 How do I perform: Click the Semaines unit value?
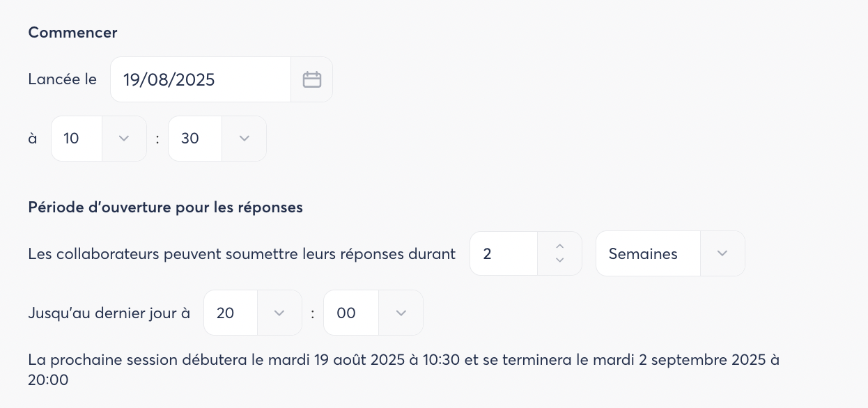646,254
